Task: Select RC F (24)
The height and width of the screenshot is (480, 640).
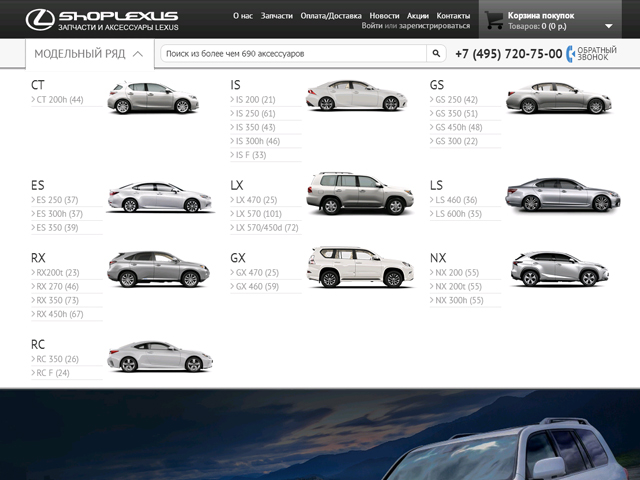Action: click(53, 373)
